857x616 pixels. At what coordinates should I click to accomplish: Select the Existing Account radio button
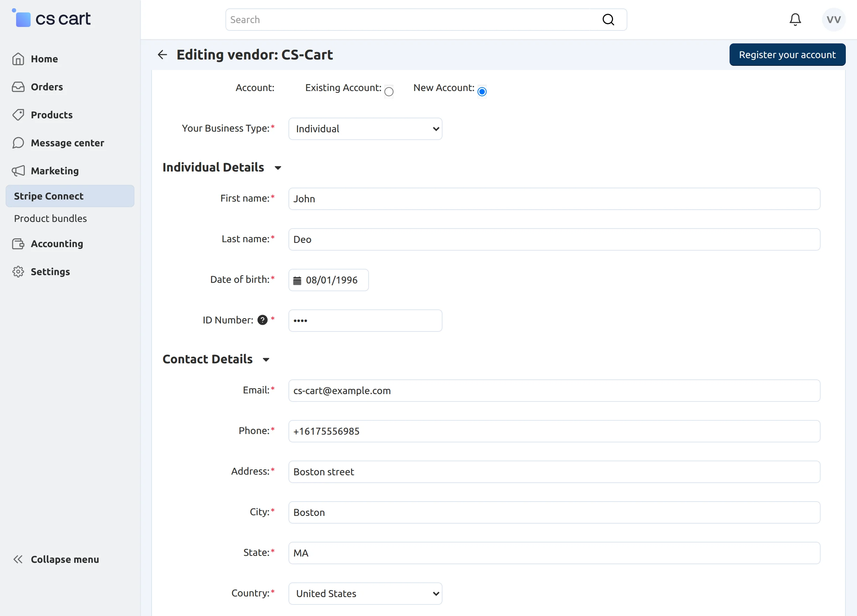(389, 91)
